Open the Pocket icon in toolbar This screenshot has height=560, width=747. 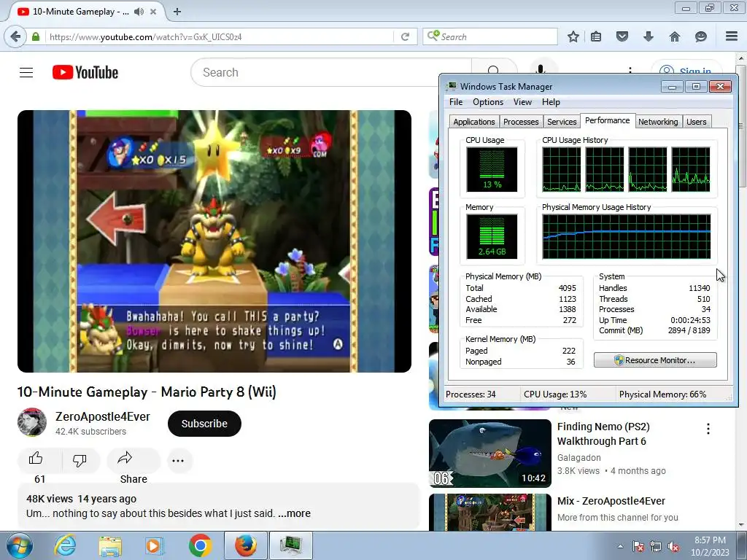point(622,36)
